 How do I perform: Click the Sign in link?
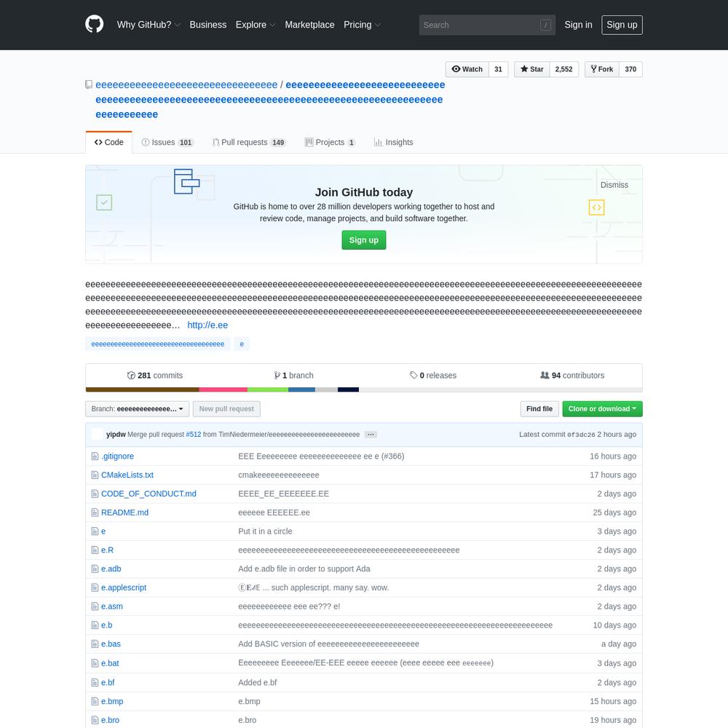tap(579, 25)
